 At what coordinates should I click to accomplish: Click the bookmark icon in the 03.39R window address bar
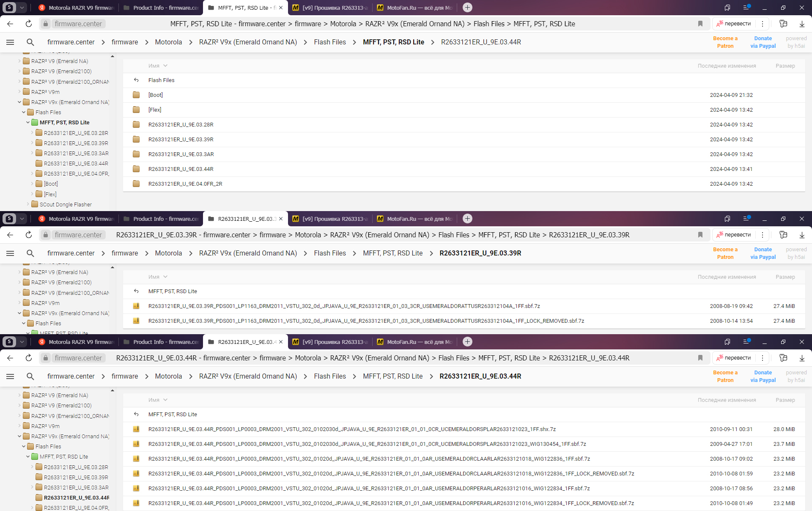coord(700,235)
